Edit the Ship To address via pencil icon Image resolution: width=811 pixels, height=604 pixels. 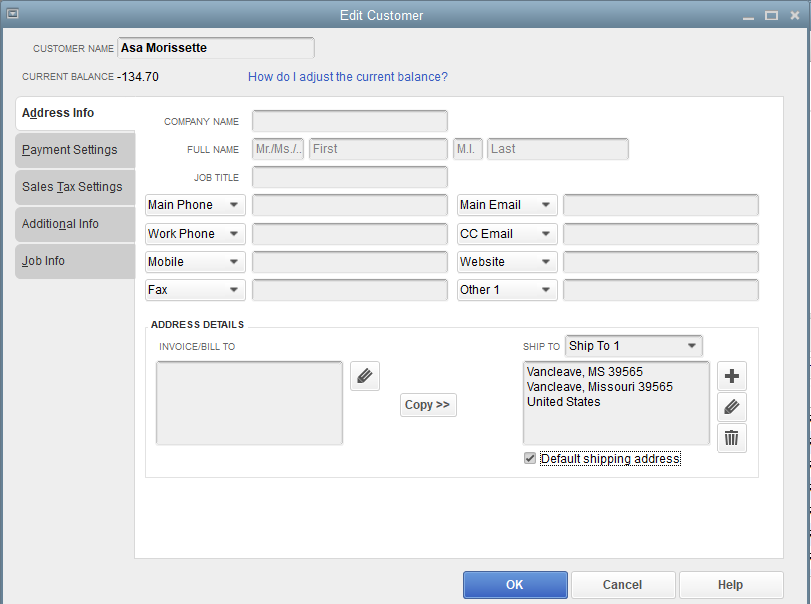tap(731, 407)
